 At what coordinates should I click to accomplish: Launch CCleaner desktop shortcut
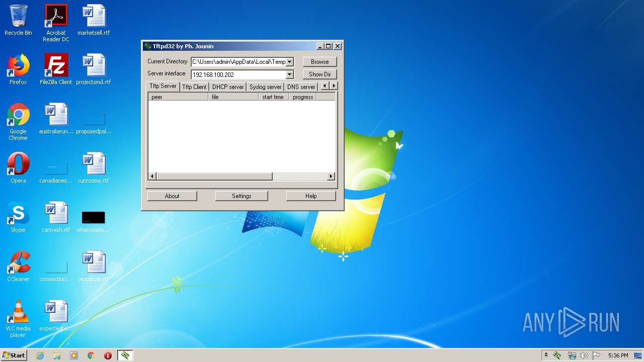pos(18,266)
